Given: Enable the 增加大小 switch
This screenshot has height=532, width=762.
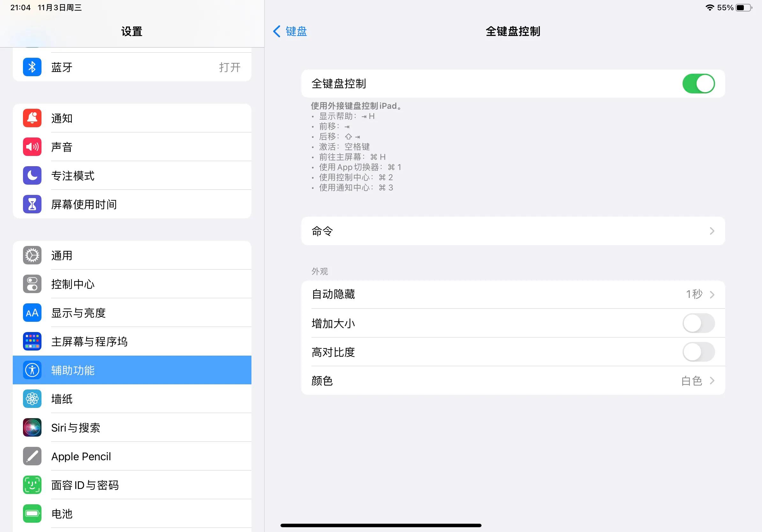Looking at the screenshot, I should [698, 323].
